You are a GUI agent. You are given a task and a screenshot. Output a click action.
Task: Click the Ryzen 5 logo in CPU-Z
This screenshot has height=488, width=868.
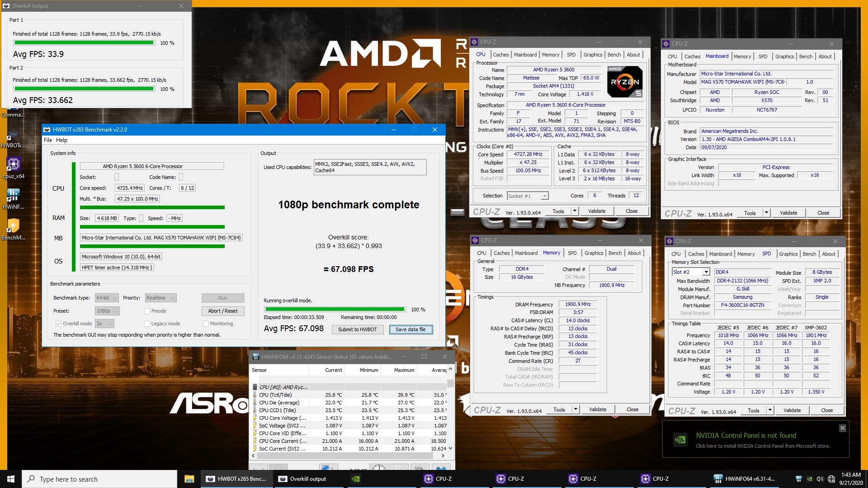coord(624,81)
